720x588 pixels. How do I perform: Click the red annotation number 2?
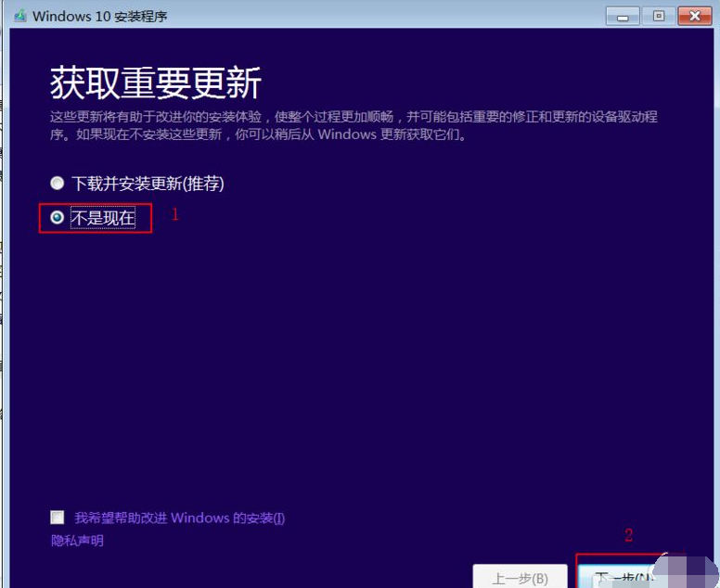pyautogui.click(x=628, y=535)
